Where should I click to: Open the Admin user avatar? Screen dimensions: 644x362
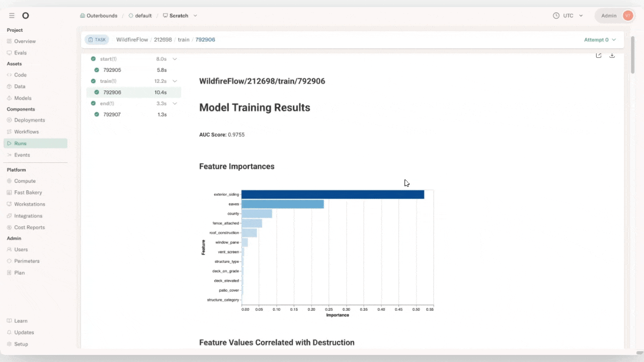pos(627,16)
